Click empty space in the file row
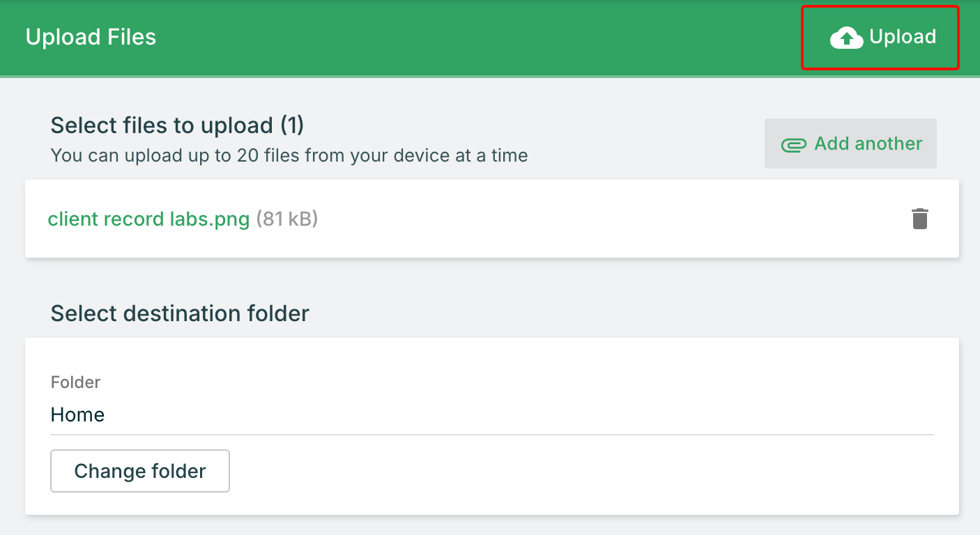The height and width of the screenshot is (535, 980). (x=592, y=219)
